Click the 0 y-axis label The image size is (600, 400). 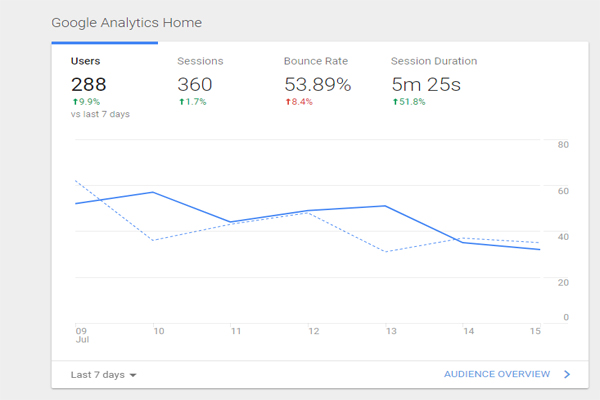click(x=566, y=317)
